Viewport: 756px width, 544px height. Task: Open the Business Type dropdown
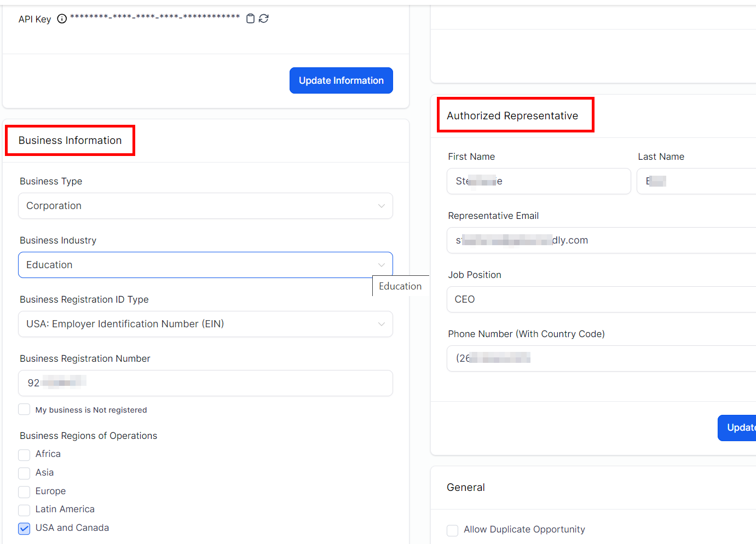(205, 206)
